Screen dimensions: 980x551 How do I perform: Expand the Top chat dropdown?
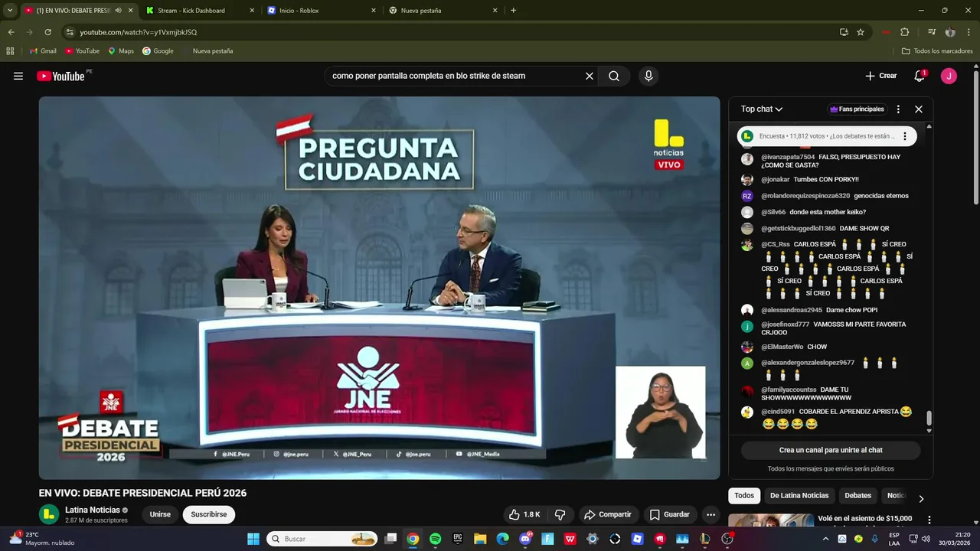[762, 109]
